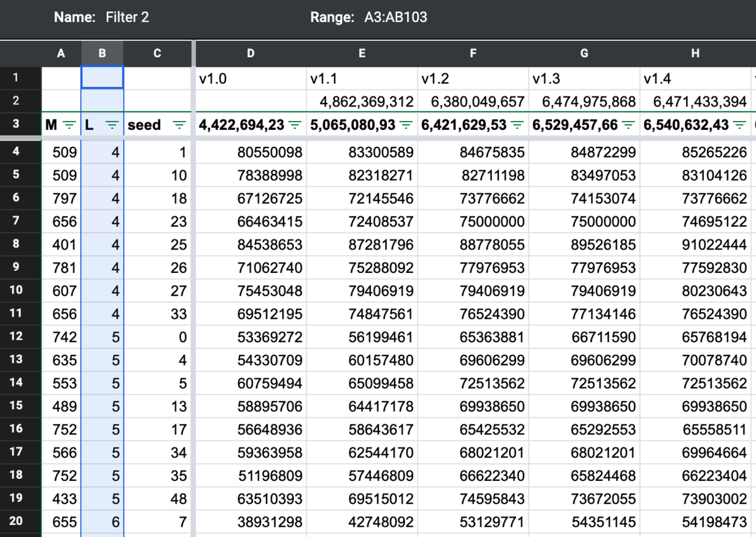
Task: Select row 8 header
Action: tap(21, 243)
